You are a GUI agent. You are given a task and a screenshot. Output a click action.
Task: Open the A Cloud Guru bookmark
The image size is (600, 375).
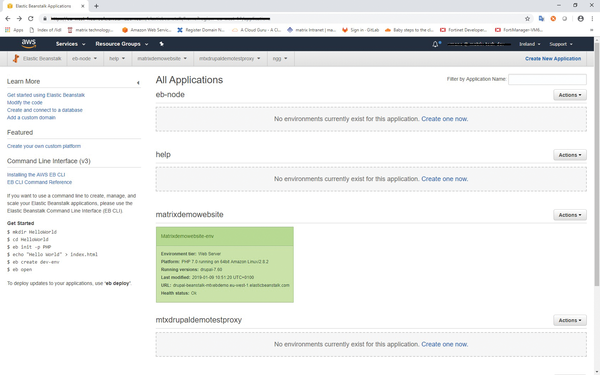(256, 30)
